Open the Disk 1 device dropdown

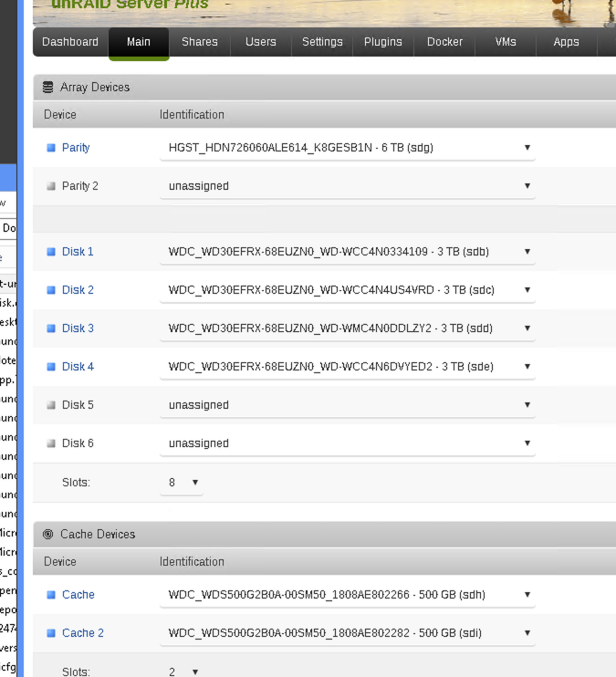pos(348,252)
